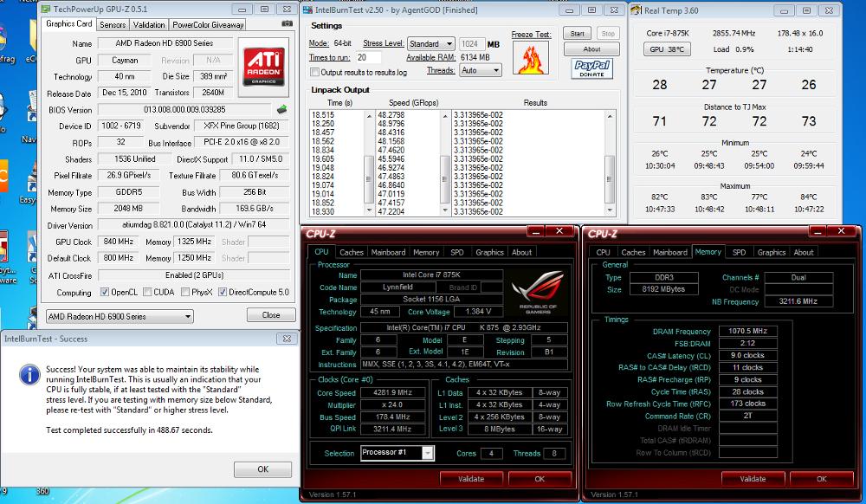866x504 pixels.
Task: Open Memory tab in left CPU-Z window
Action: tap(426, 252)
